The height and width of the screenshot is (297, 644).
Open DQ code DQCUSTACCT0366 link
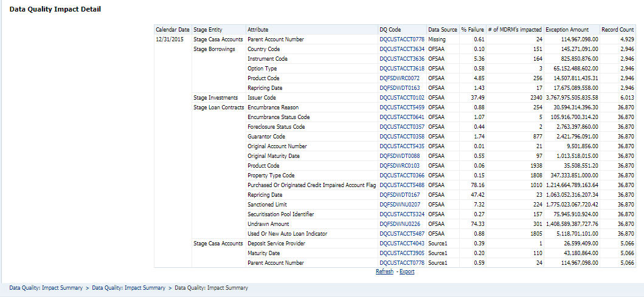tap(402, 175)
